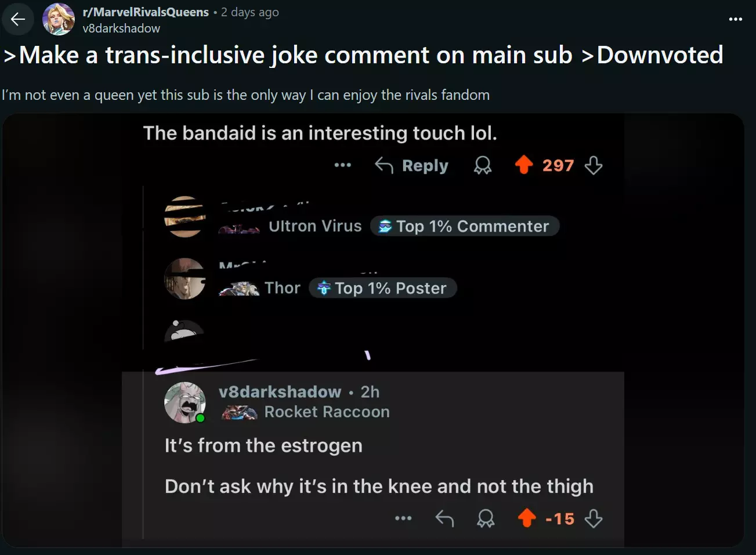Click the Ultron Virus user avatar
The width and height of the screenshot is (756, 555).
[185, 217]
